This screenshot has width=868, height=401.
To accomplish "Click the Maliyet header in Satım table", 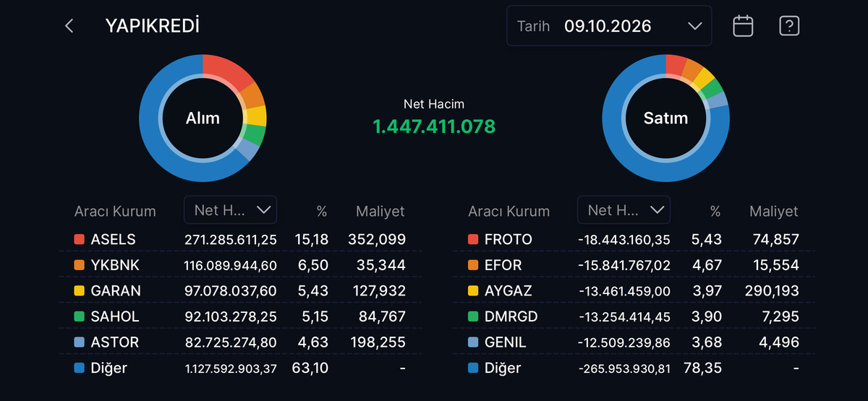I will 773,211.
